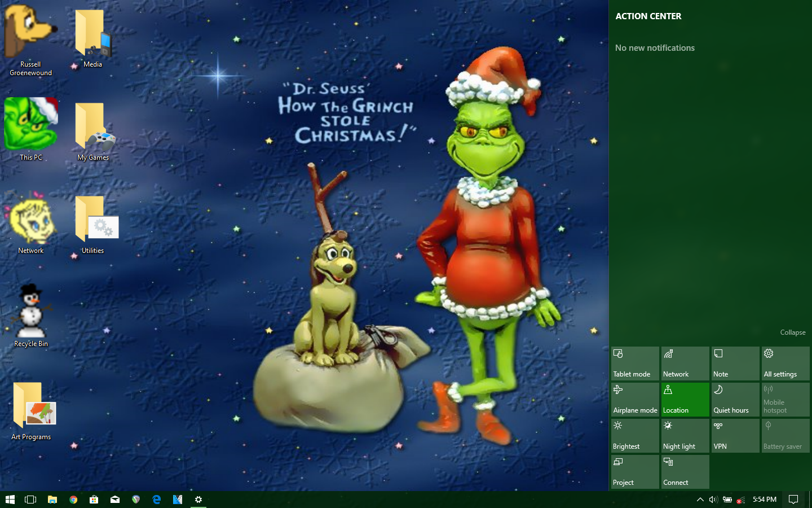Switch to the running Settings app in taskbar
This screenshot has height=508, width=812.
click(198, 500)
